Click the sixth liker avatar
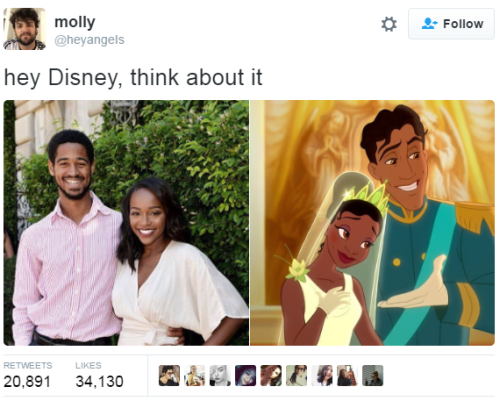 [x=296, y=376]
